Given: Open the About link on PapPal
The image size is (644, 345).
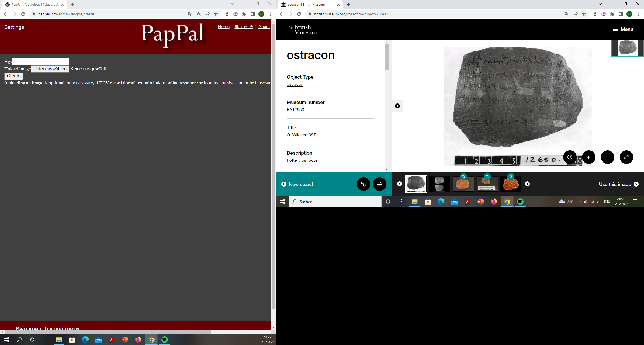Looking at the screenshot, I should (264, 26).
